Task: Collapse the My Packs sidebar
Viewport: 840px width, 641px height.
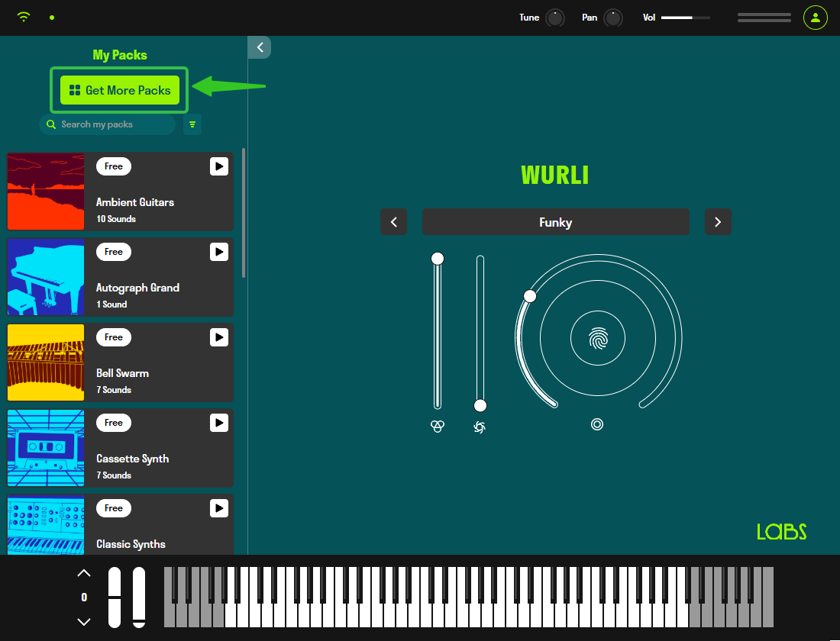Action: [260, 47]
